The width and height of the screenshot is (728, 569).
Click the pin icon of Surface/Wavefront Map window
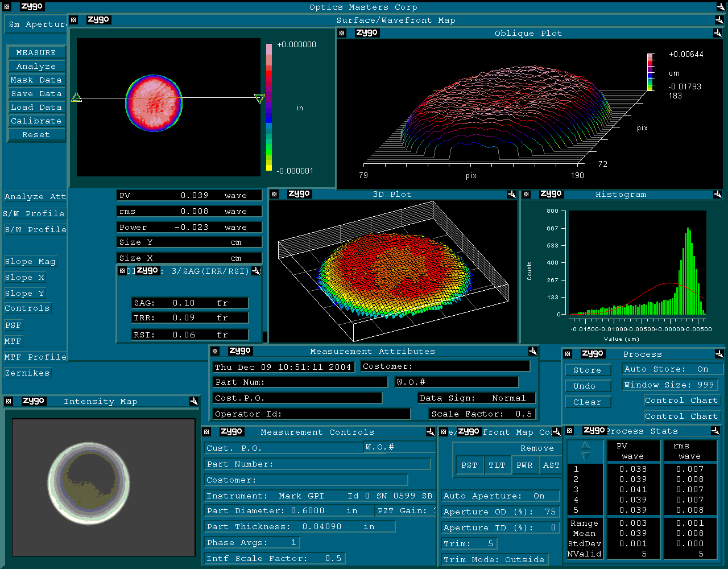(x=719, y=20)
